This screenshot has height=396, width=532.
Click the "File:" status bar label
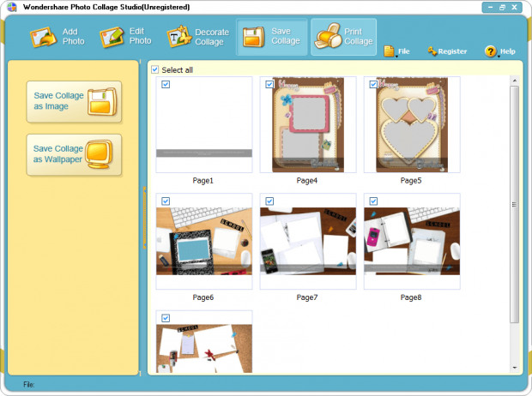29,385
